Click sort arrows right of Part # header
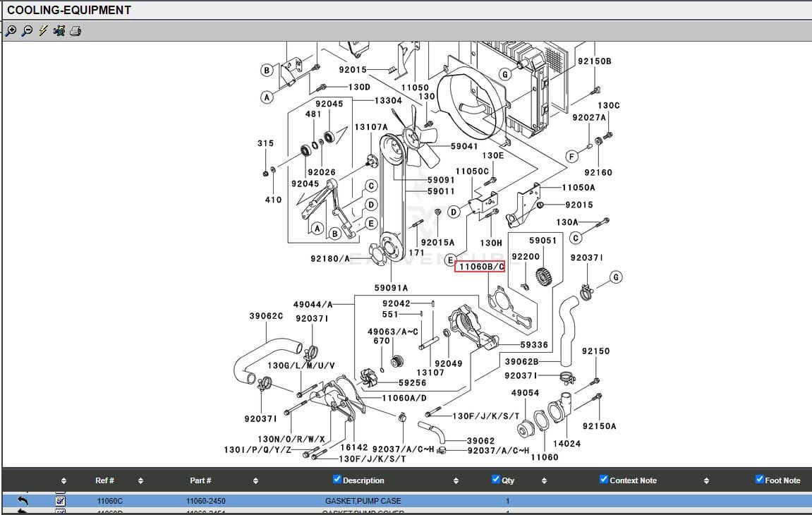The image size is (812, 515). (x=255, y=481)
